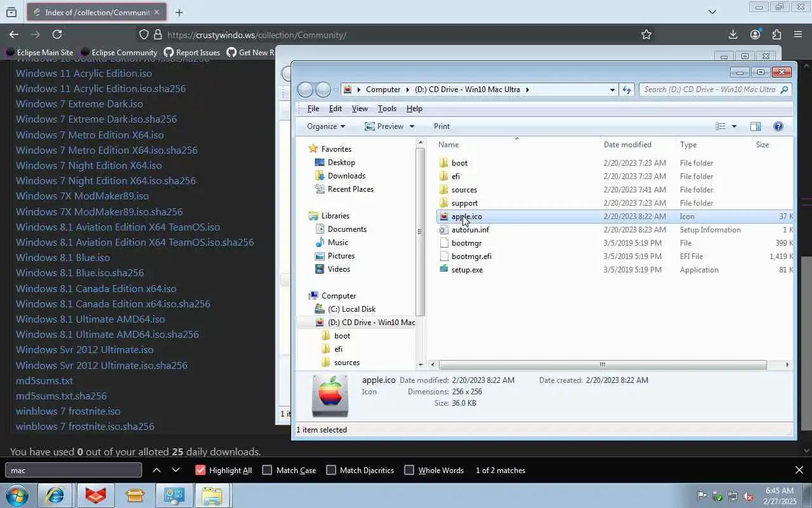The height and width of the screenshot is (508, 812).
Task: Open the md5sums.txt link
Action: coord(44,380)
